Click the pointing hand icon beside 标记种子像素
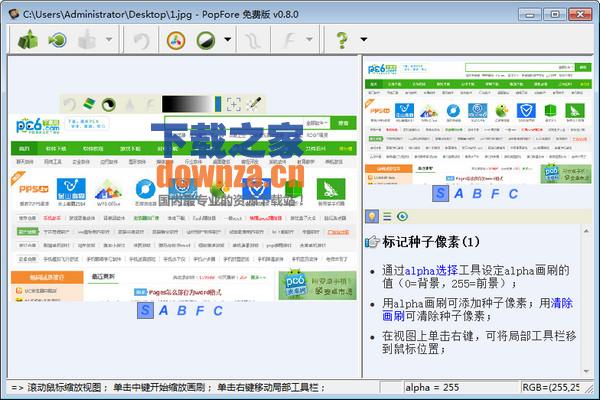The height and width of the screenshot is (400, 600). [372, 242]
